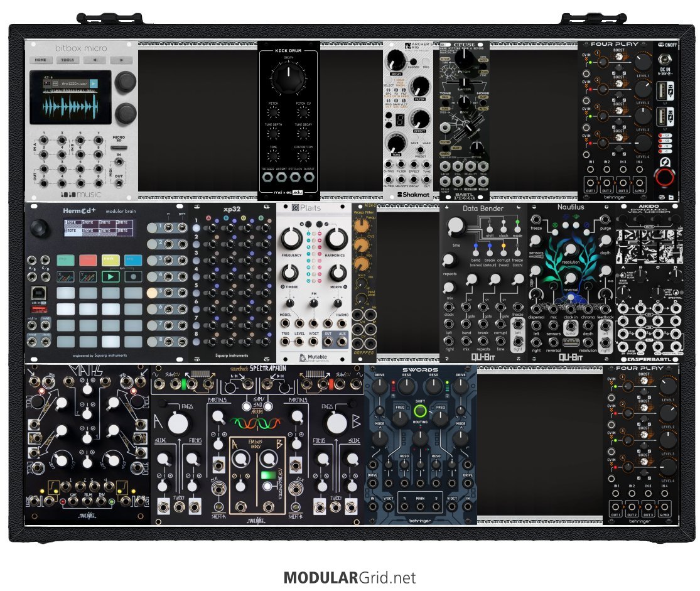This screenshot has width=700, height=591.
Task: Adjust the Kick Drum Decay knob
Action: point(288,79)
